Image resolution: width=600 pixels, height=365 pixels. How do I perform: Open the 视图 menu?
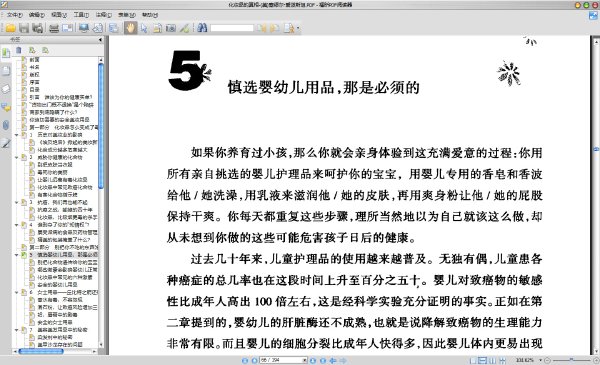pyautogui.click(x=59, y=15)
